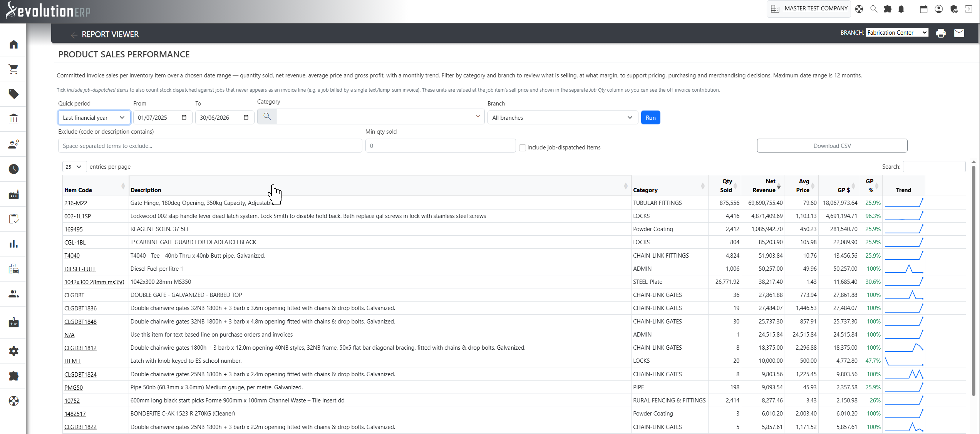980x434 pixels.
Task: Open item link 002-1L1SP
Action: pos(77,216)
